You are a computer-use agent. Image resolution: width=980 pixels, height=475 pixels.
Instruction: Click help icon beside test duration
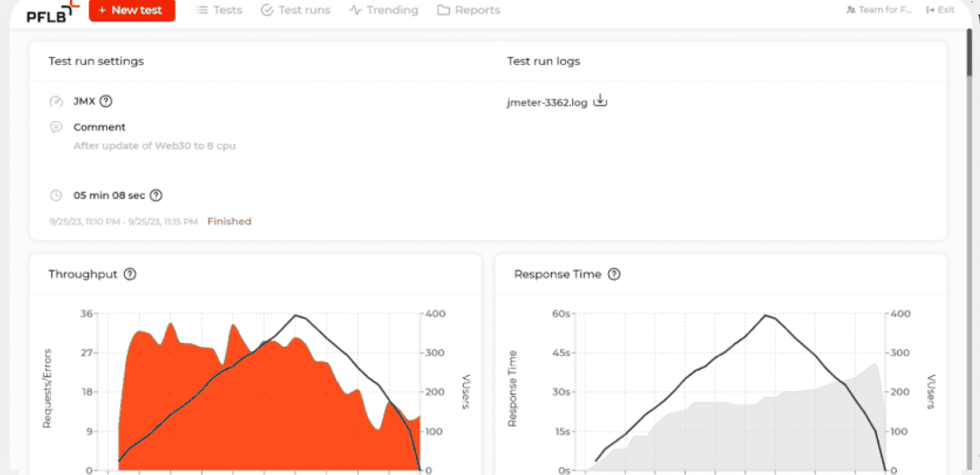pos(156,195)
